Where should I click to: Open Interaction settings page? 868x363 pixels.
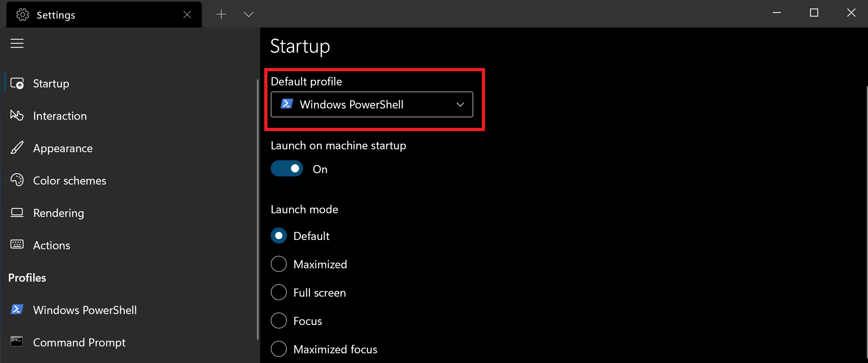pos(130,116)
